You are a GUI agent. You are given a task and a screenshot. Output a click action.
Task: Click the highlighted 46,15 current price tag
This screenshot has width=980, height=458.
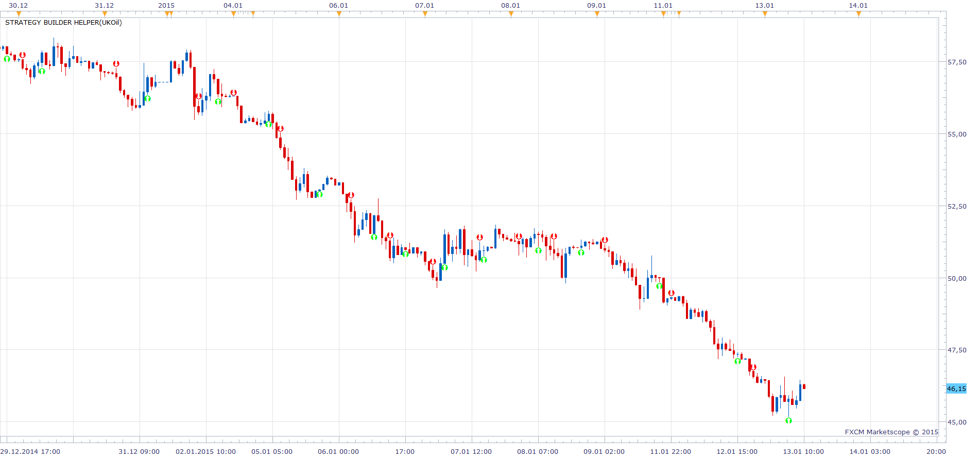[956, 389]
